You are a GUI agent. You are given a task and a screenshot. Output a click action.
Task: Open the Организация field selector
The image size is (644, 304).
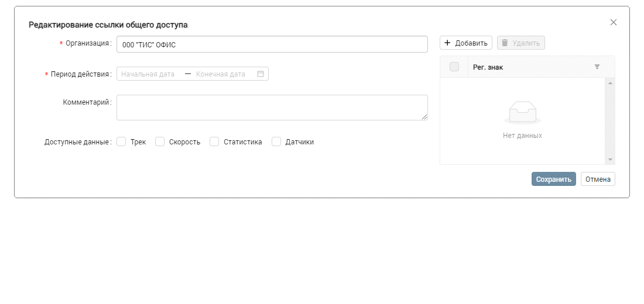pyautogui.click(x=272, y=44)
